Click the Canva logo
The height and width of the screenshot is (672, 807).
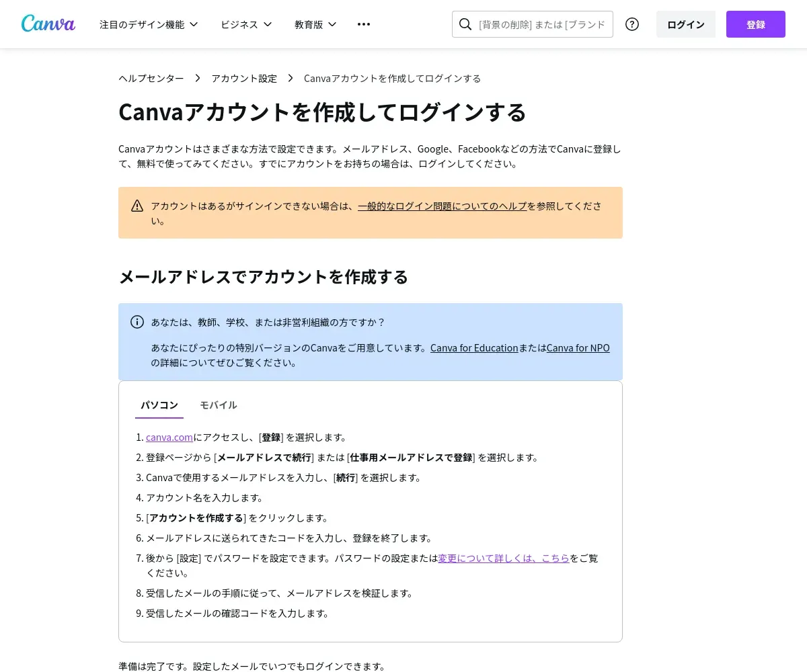coord(48,24)
